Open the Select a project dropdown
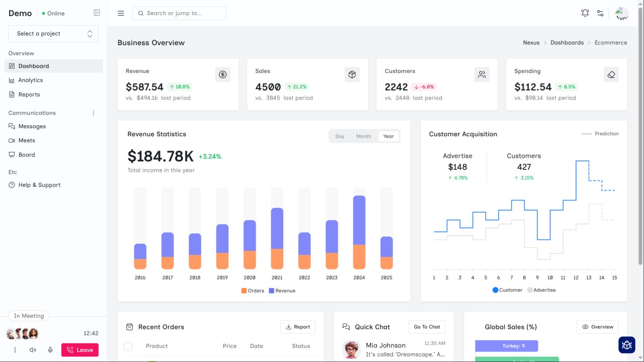This screenshot has height=362, width=644. 53,33
